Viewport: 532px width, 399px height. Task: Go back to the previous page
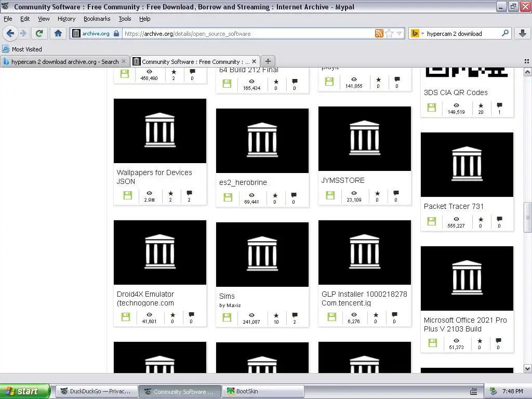pos(10,33)
